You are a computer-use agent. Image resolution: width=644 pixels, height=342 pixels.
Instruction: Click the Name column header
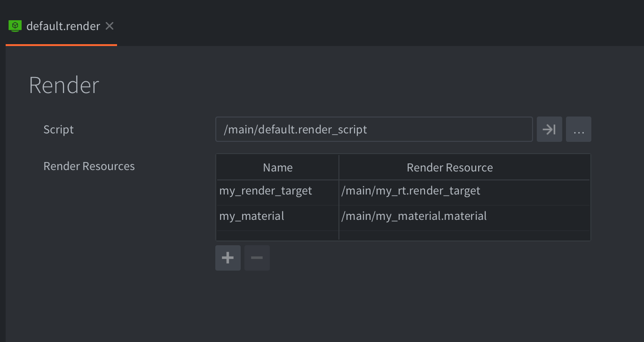(277, 167)
